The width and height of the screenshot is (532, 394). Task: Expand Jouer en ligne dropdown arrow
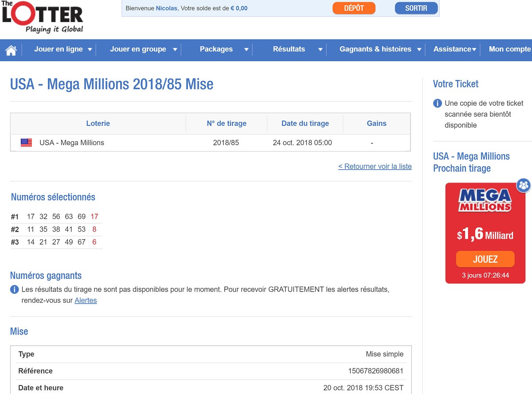coord(90,50)
